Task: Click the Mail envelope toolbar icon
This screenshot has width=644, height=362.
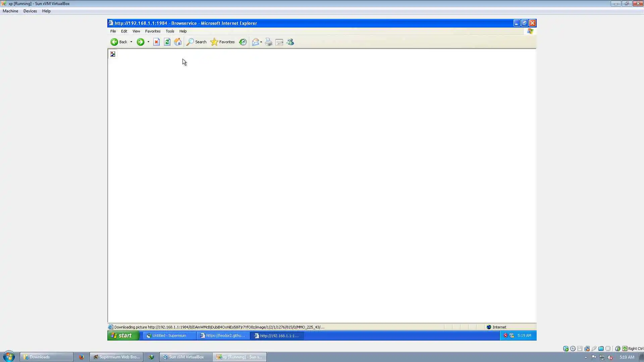Action: (256, 42)
